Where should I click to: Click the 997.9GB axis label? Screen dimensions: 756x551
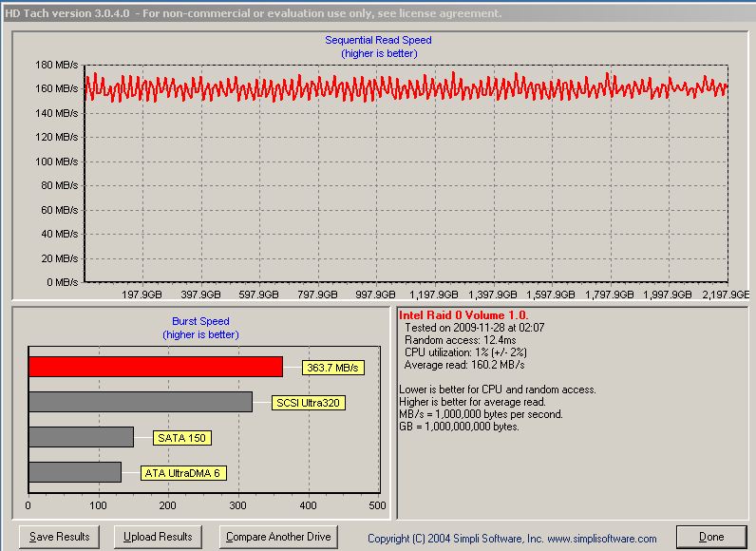click(x=375, y=294)
